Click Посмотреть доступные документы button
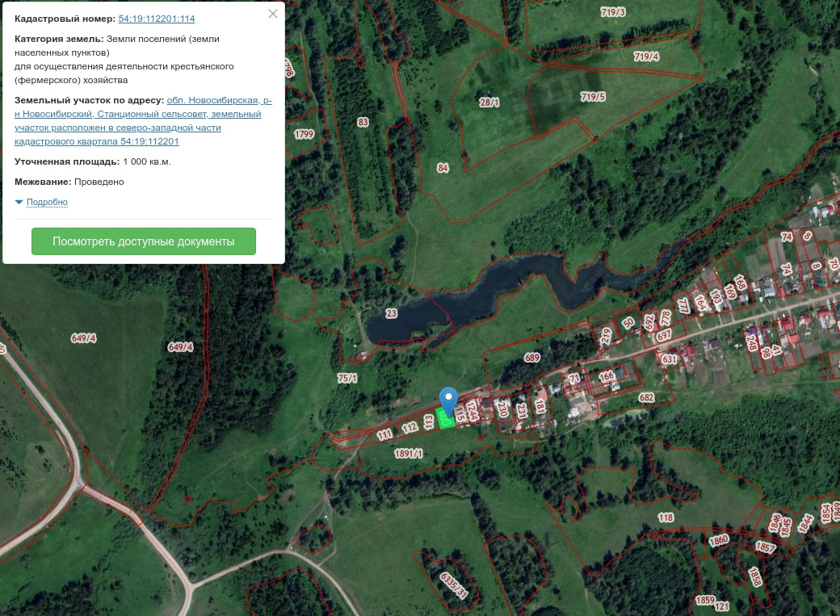This screenshot has width=840, height=616. [x=144, y=241]
